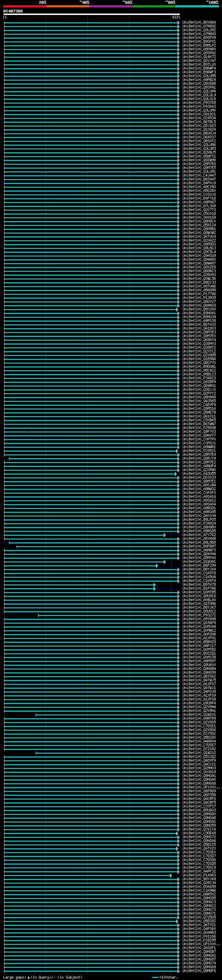Select hit label UniRef100_Q4TUC4
Viewport: 222px width, 980px height.
[x=199, y=236]
